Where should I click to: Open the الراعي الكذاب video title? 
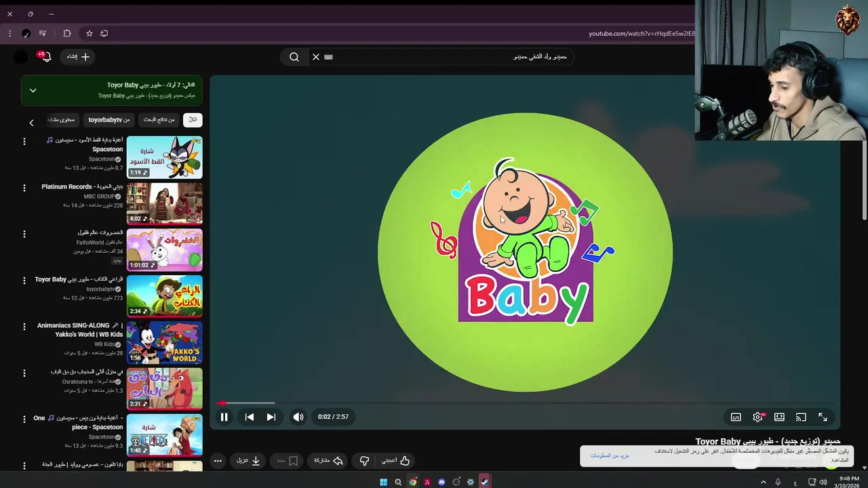click(79, 279)
